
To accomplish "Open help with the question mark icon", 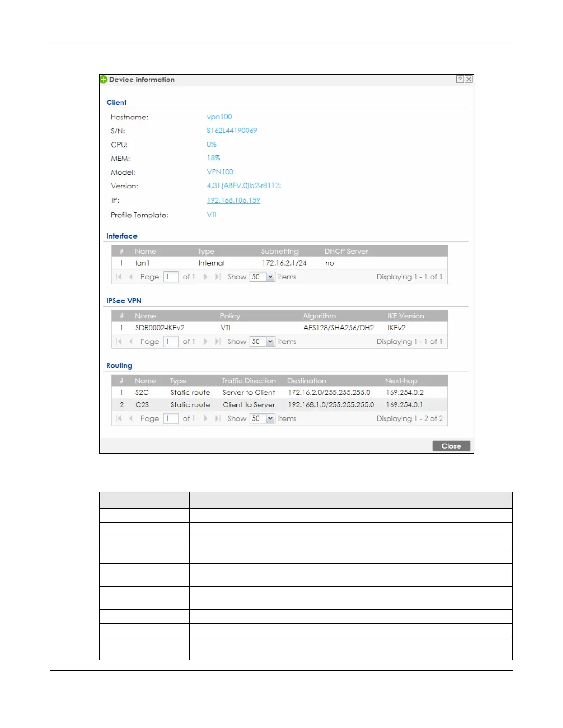I will point(460,80).
